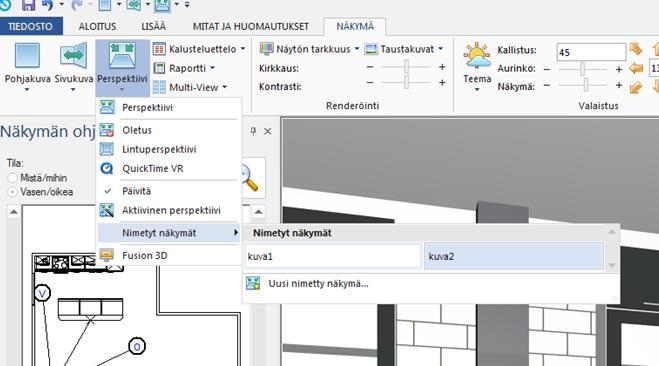Screen dimensions: 659x366
Task: Switch to MITAT JA HUOMAUTUKSET tab
Action: click(x=250, y=26)
